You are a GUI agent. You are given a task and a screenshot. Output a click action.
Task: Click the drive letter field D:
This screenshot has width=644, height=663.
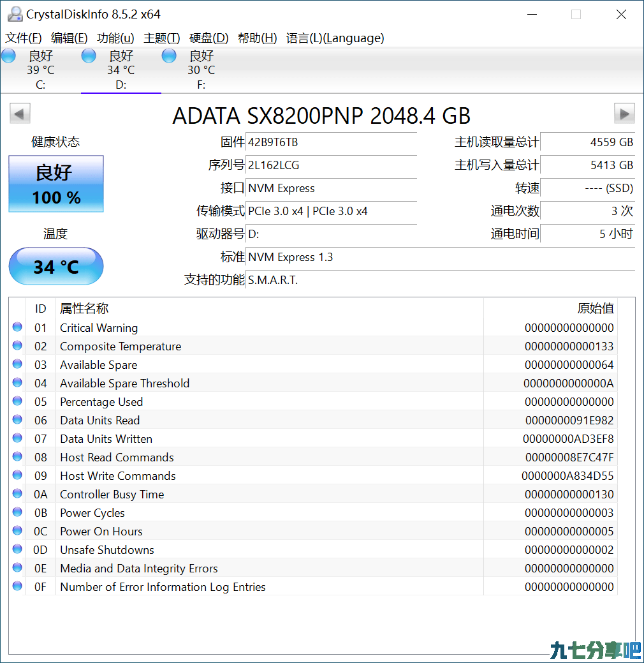pos(331,234)
